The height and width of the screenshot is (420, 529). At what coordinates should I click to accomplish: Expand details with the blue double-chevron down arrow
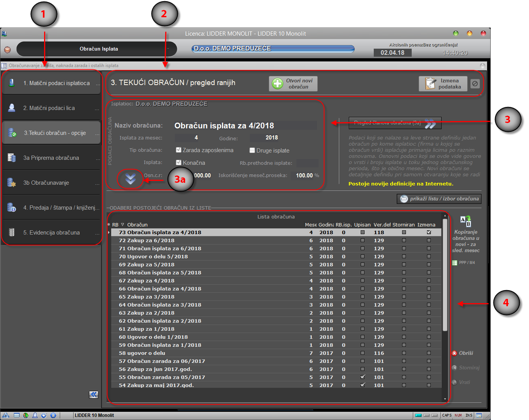coord(130,179)
